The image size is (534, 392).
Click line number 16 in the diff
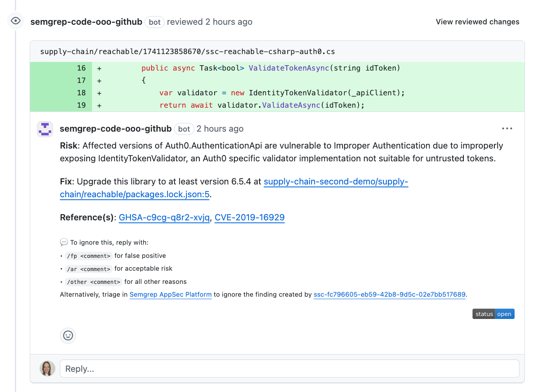pyautogui.click(x=81, y=68)
